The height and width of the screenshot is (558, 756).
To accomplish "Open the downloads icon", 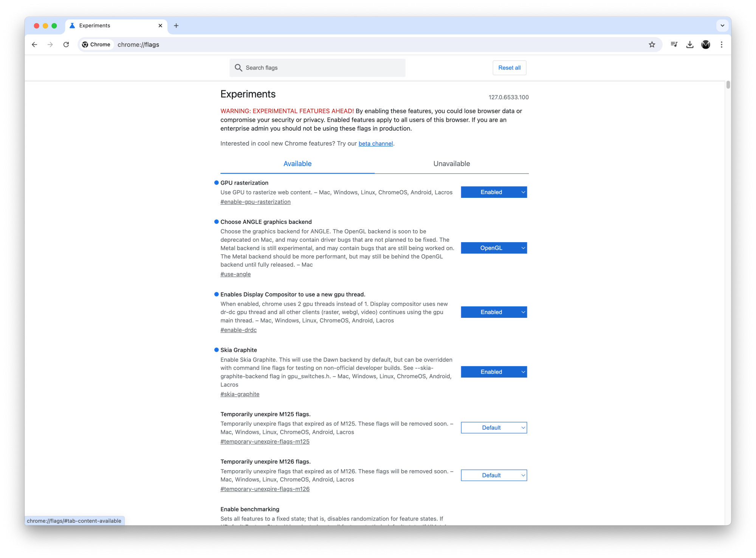I will click(690, 45).
